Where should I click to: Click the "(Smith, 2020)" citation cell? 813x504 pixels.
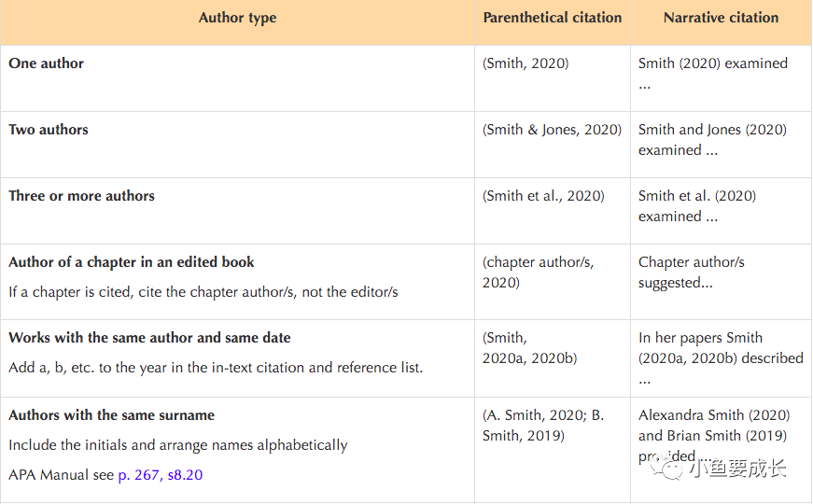click(526, 63)
